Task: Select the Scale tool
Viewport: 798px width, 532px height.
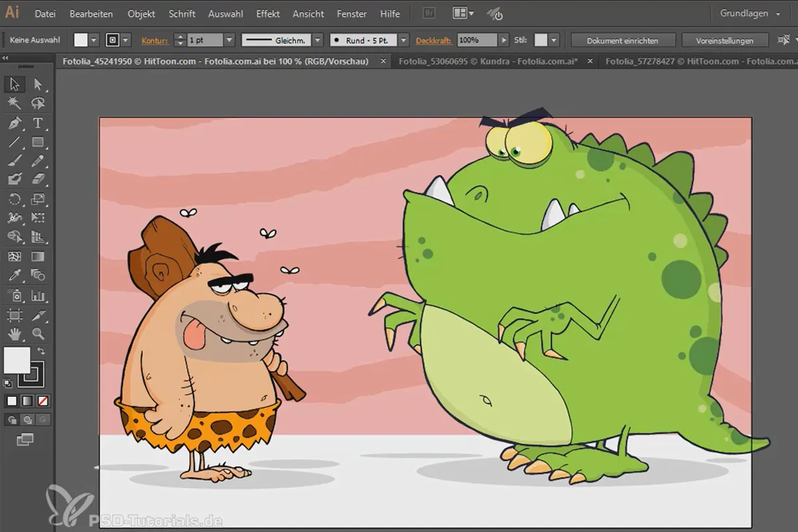Action: [x=38, y=199]
